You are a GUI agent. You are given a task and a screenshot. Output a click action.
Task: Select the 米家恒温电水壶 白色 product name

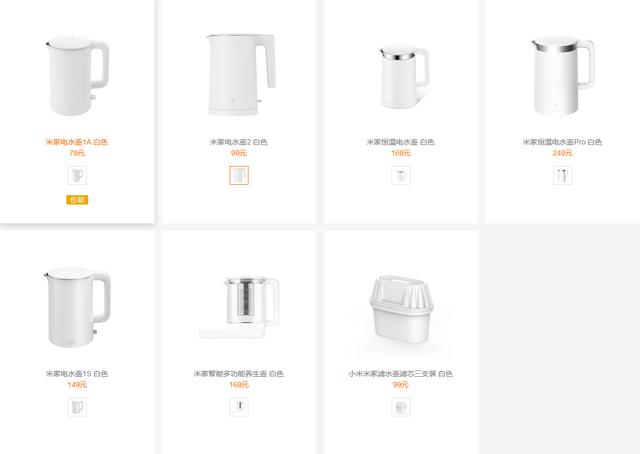pyautogui.click(x=400, y=142)
